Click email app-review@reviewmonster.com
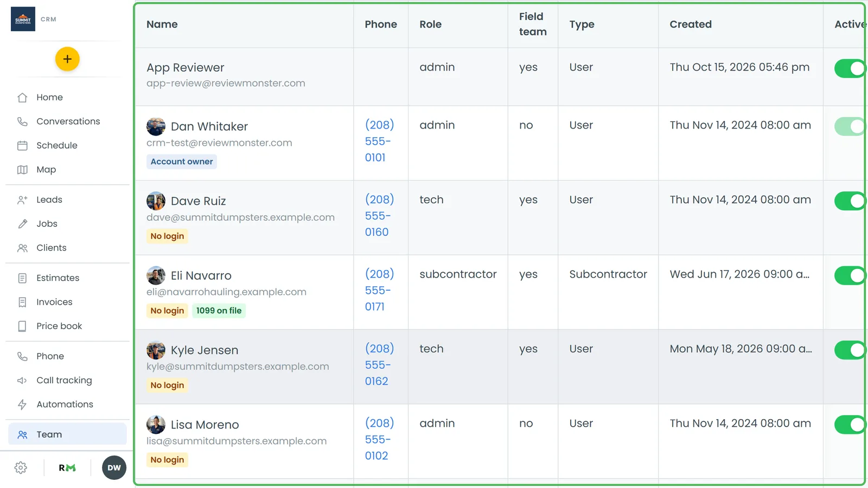 [x=226, y=83]
